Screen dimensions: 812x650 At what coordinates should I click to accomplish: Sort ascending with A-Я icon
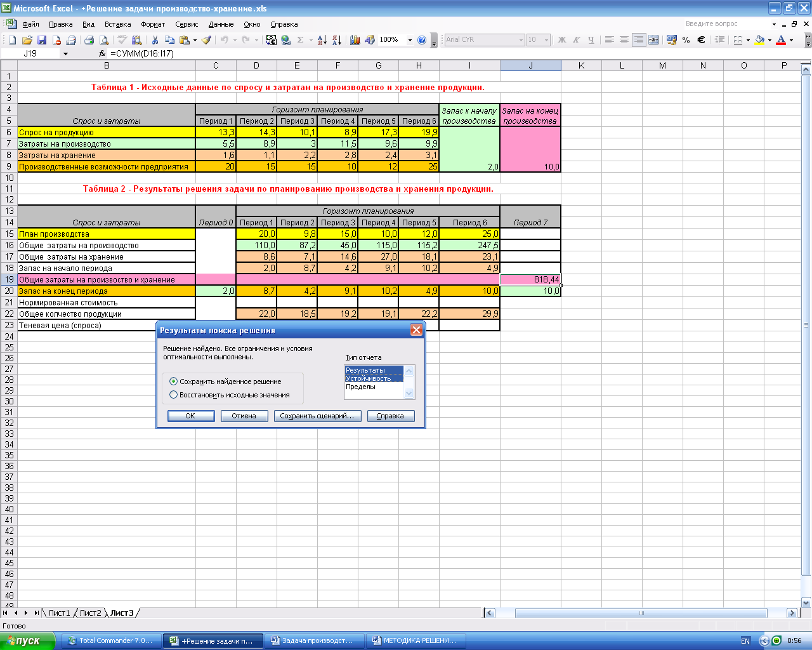[x=322, y=40]
